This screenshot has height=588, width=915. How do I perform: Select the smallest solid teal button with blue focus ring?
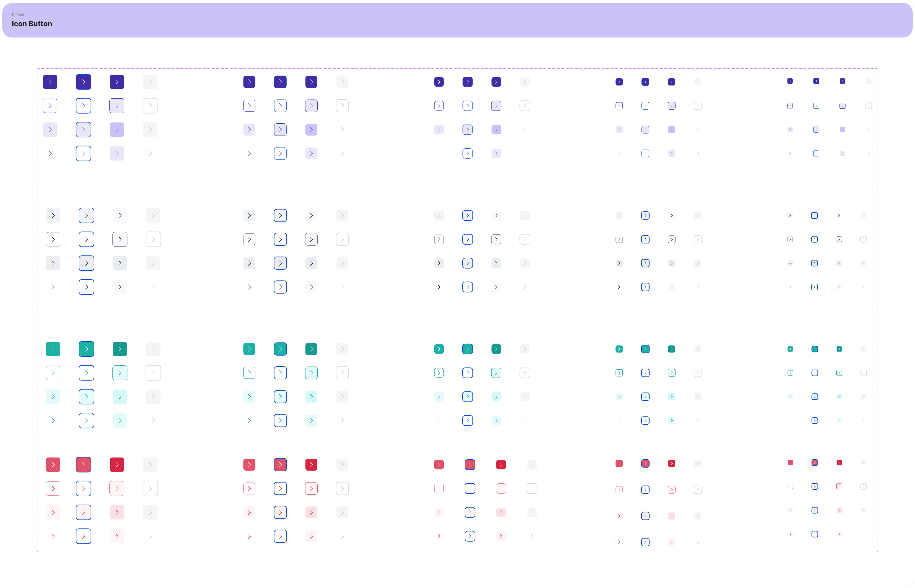pyautogui.click(x=815, y=349)
